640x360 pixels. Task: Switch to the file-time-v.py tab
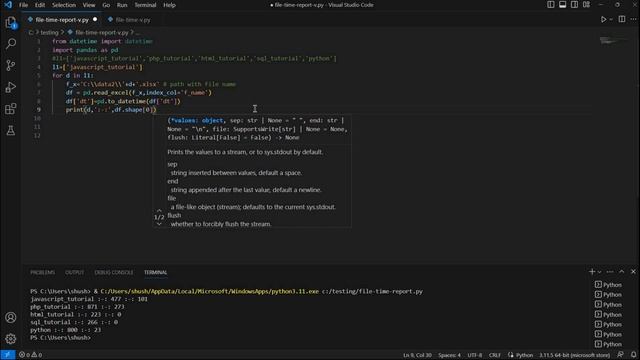(x=133, y=20)
